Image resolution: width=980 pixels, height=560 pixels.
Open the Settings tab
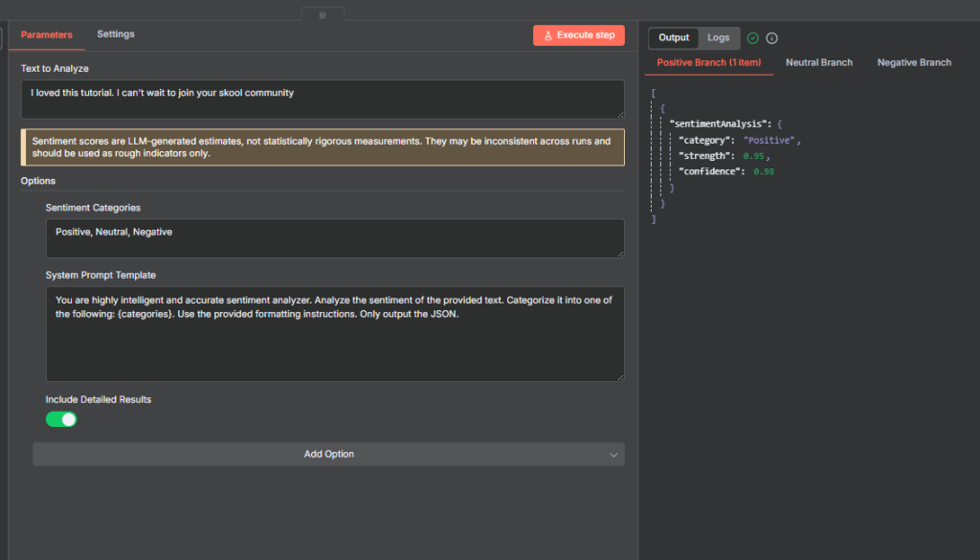116,34
